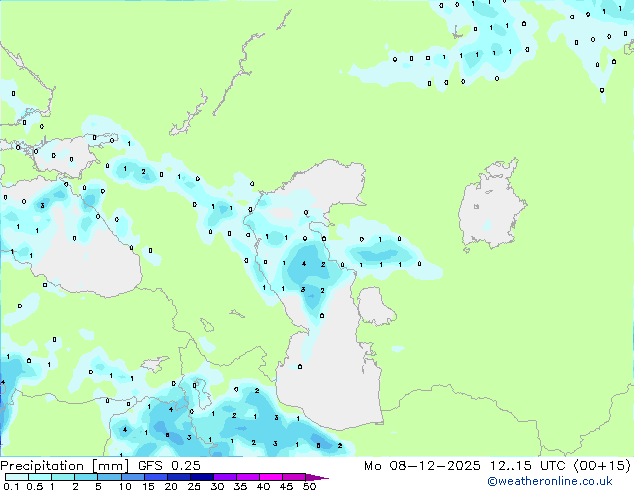This screenshot has height=490, width=634.
Task: Click the 'GFS 0.25' model label
Action: (169, 466)
